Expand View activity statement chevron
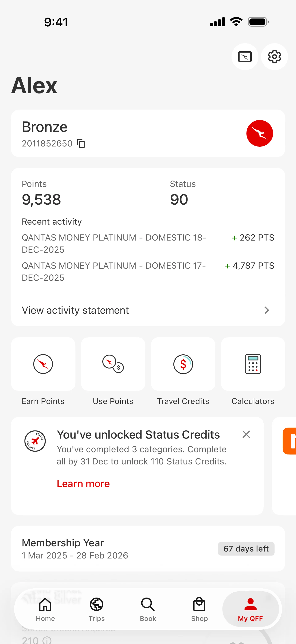296x644 pixels. tap(267, 310)
